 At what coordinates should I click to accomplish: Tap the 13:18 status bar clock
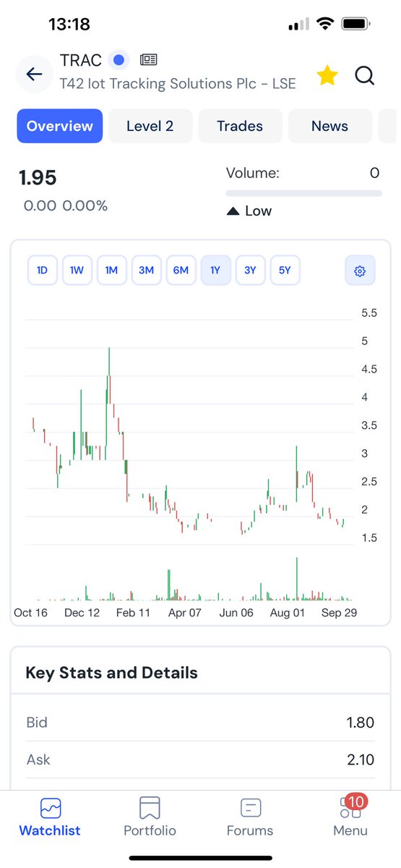69,25
